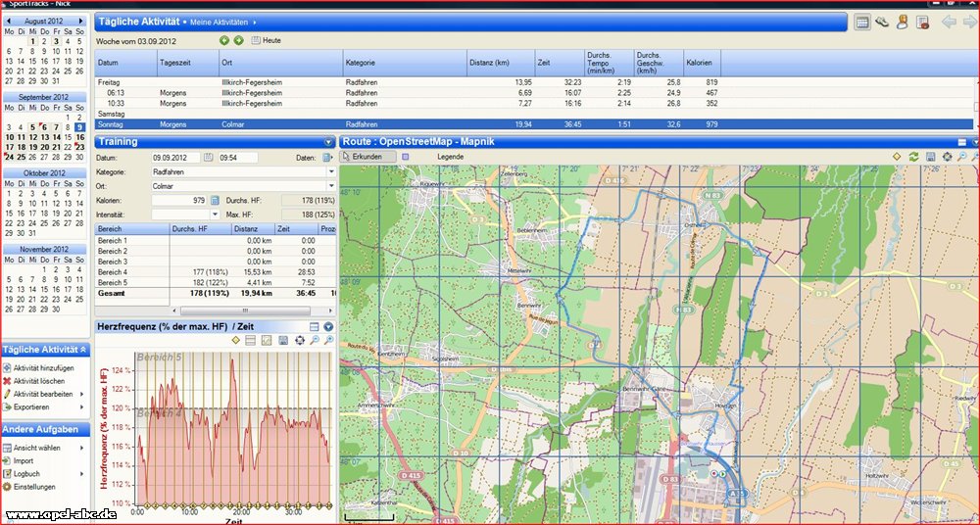Center the route in map with fit icon
Image resolution: width=980 pixels, height=525 pixels.
(x=947, y=157)
